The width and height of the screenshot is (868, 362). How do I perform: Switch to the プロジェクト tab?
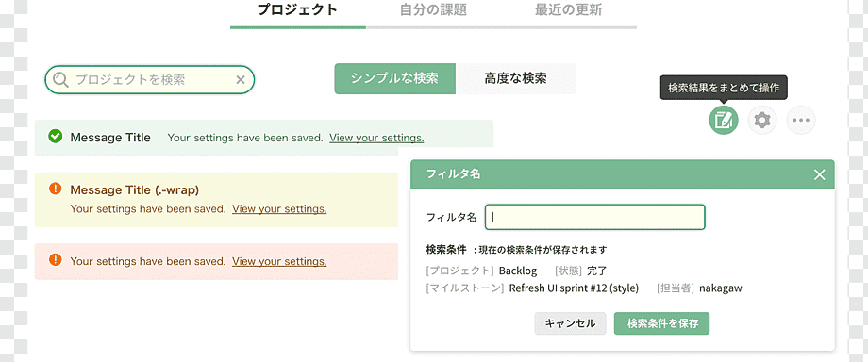point(298,10)
